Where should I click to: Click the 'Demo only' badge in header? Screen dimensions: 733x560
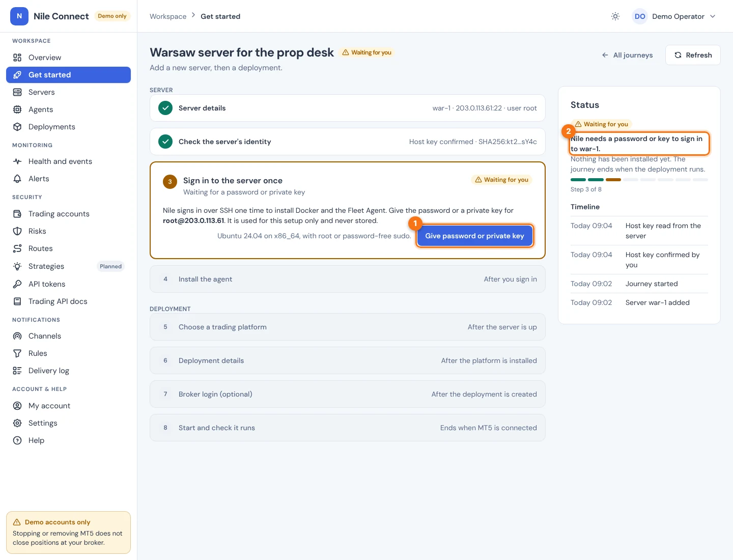click(x=112, y=16)
